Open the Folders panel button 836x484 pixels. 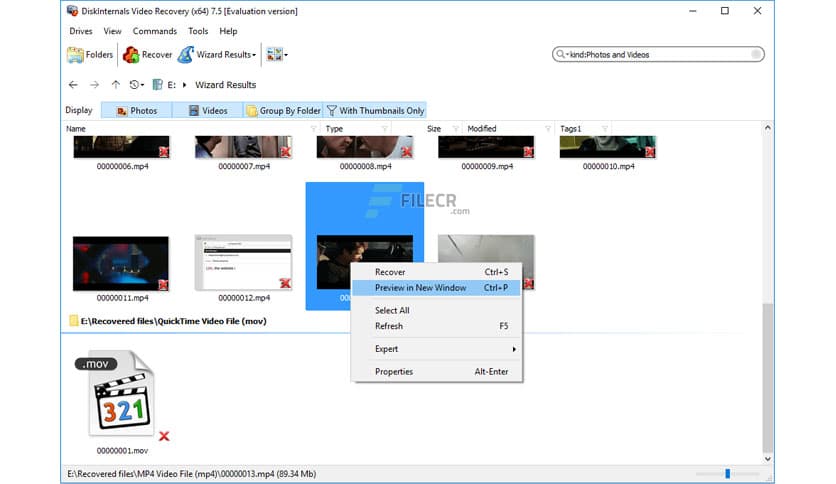click(90, 54)
